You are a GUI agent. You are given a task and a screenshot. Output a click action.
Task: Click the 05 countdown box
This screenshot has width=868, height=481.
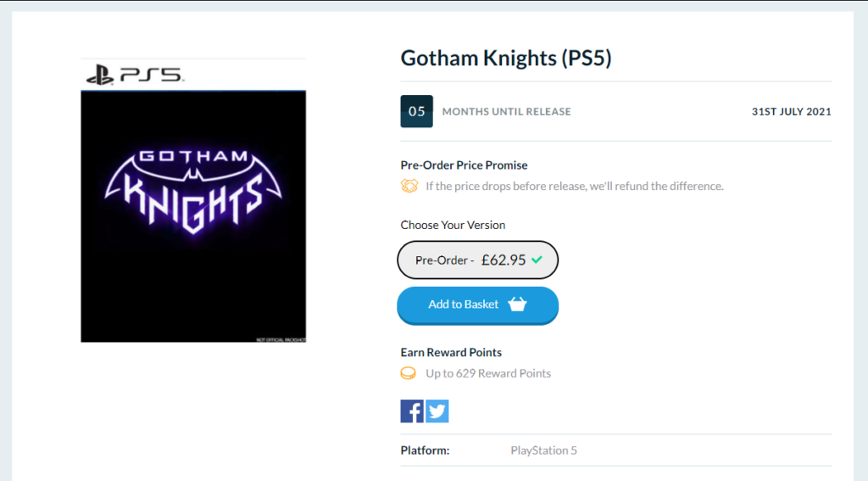(x=416, y=111)
